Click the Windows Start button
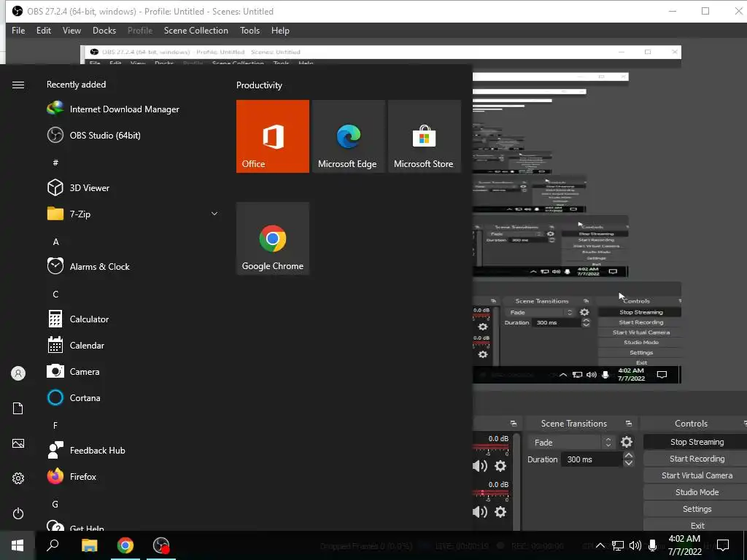The width and height of the screenshot is (747, 560). [x=18, y=545]
